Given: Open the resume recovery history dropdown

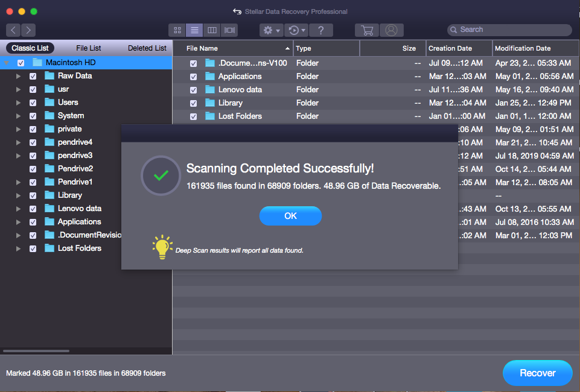Looking at the screenshot, I should pos(296,30).
